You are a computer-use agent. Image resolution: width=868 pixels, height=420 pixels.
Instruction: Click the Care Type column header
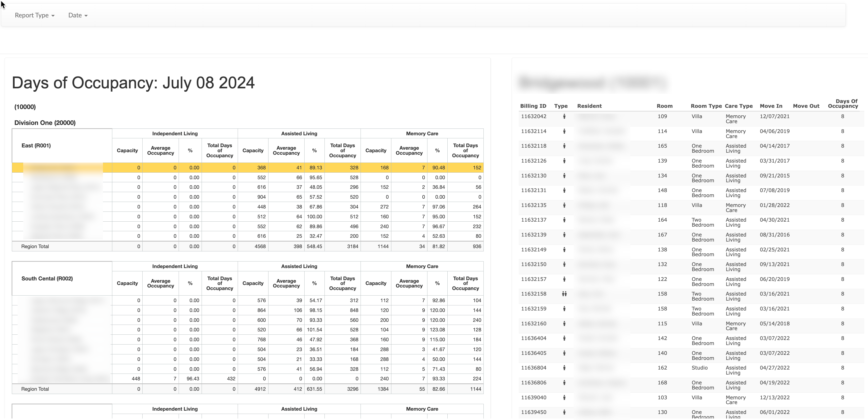click(739, 106)
